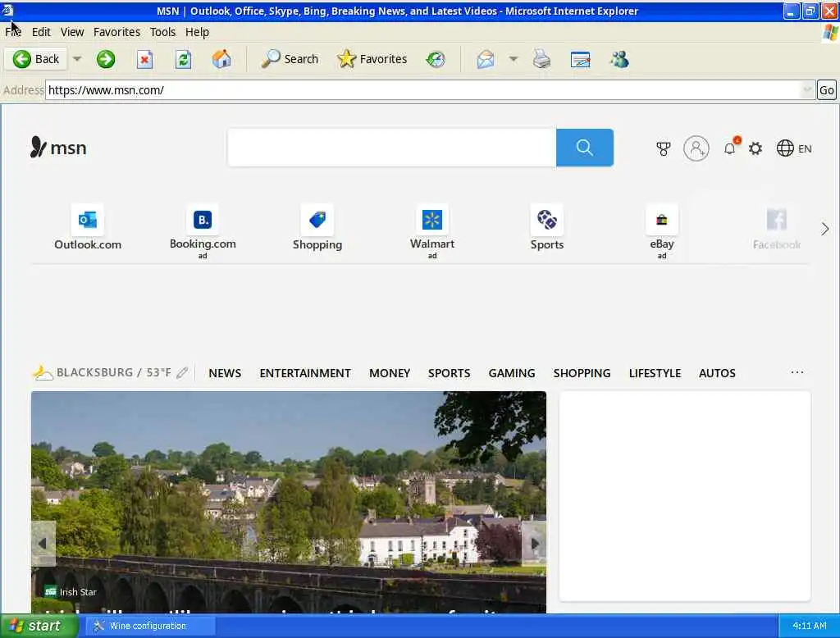Print the page with printer icon
Viewport: 840px width, 638px height.
click(541, 59)
